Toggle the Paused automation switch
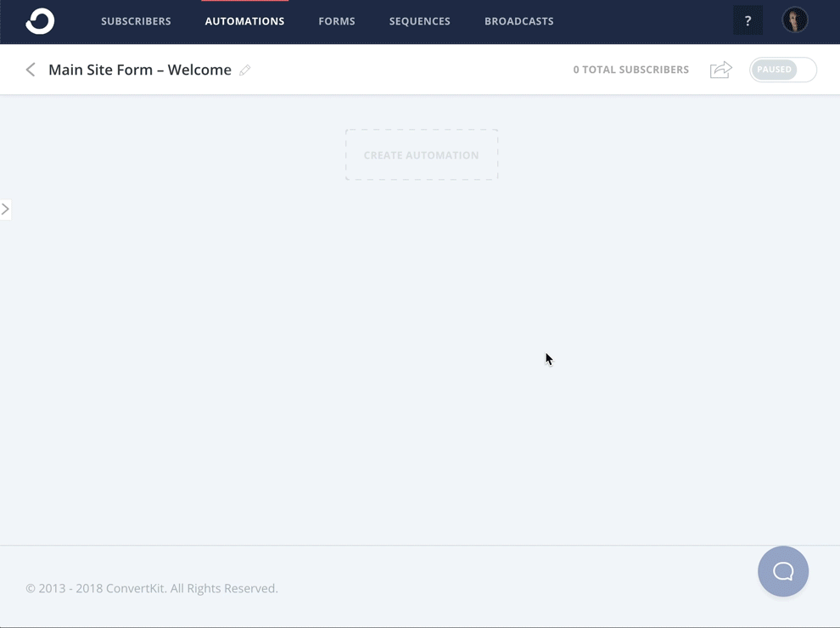Viewport: 840px width, 628px height. [x=782, y=70]
